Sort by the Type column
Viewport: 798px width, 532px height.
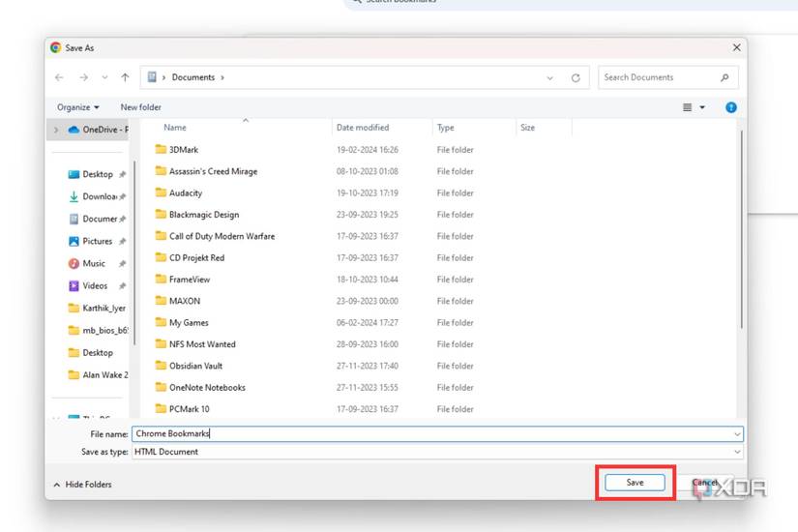tap(445, 128)
